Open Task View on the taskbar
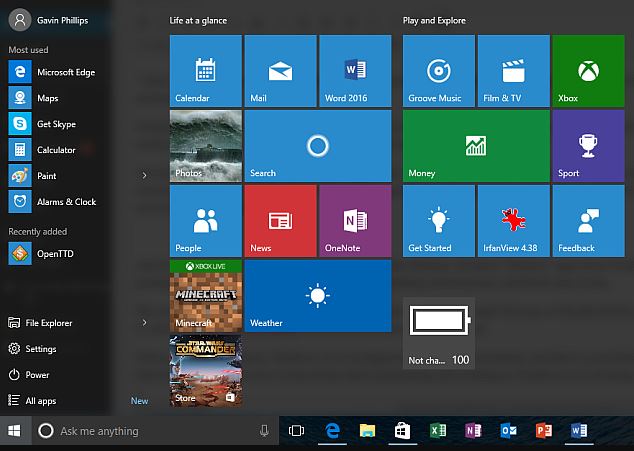The image size is (634, 451). [x=296, y=431]
